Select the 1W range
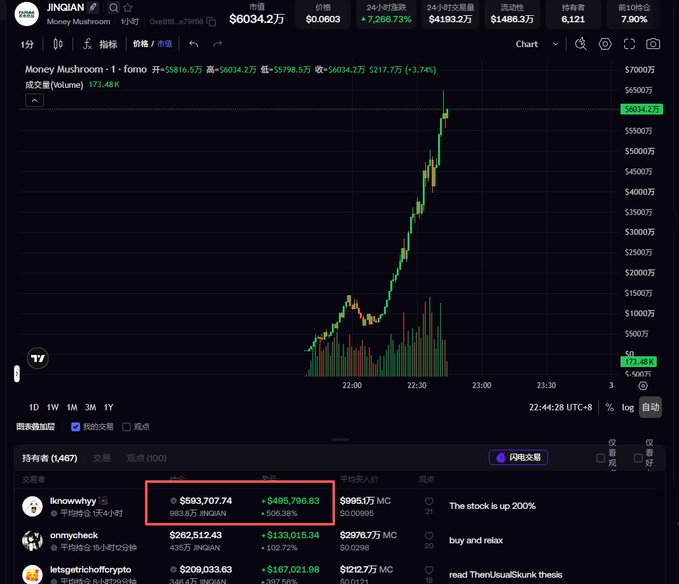Image resolution: width=679 pixels, height=584 pixels. tap(53, 407)
